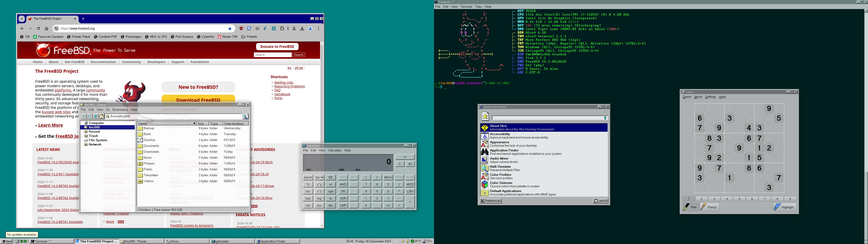868x244 pixels.
Task: Go to parent folder in Thunar toolbar
Action: point(96,116)
